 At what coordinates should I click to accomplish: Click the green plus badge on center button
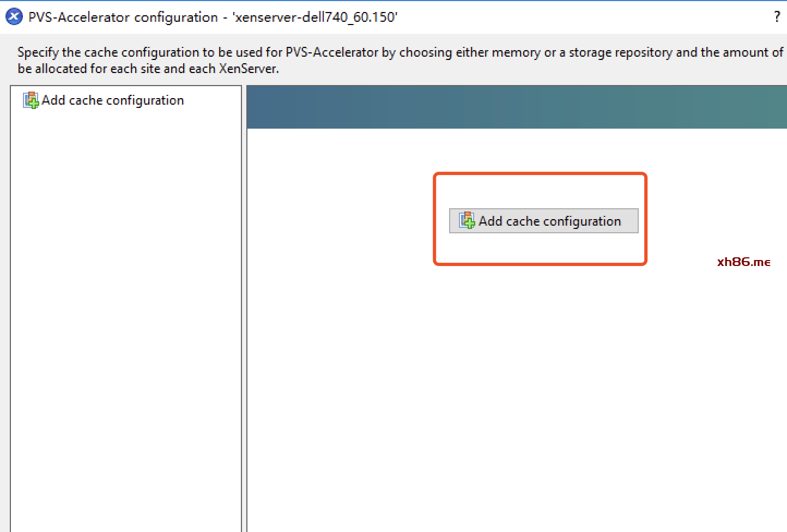point(470,224)
